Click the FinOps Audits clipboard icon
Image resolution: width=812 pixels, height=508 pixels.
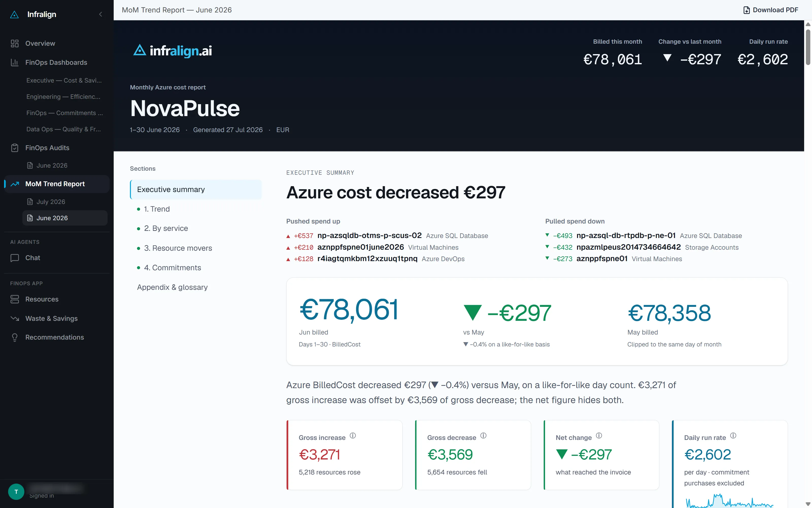point(14,148)
